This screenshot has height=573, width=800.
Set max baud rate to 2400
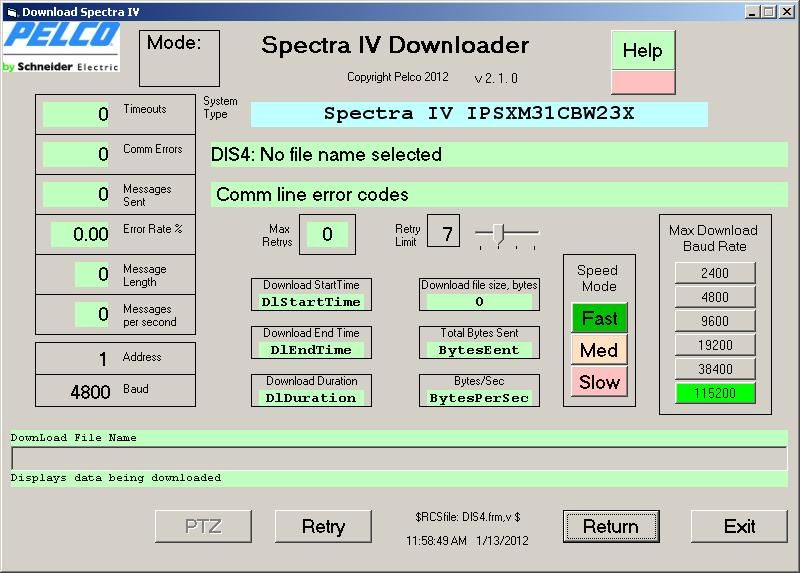click(715, 273)
